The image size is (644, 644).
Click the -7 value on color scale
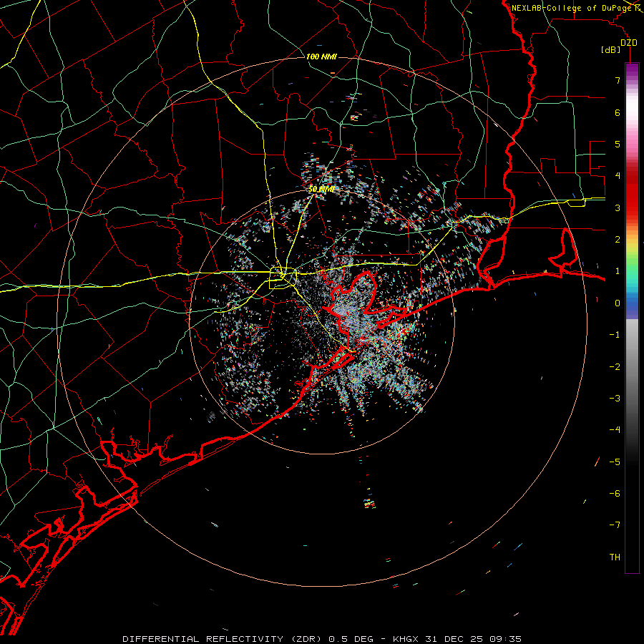coord(615,525)
